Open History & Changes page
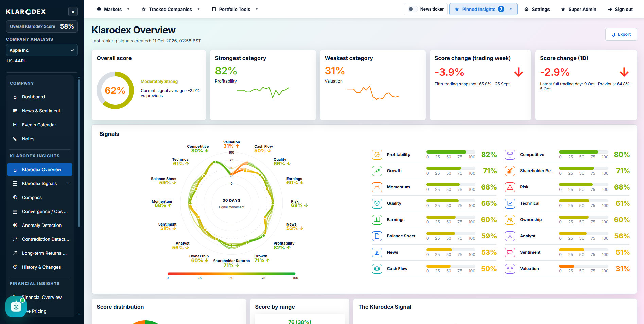This screenshot has height=324, width=644. click(40, 267)
